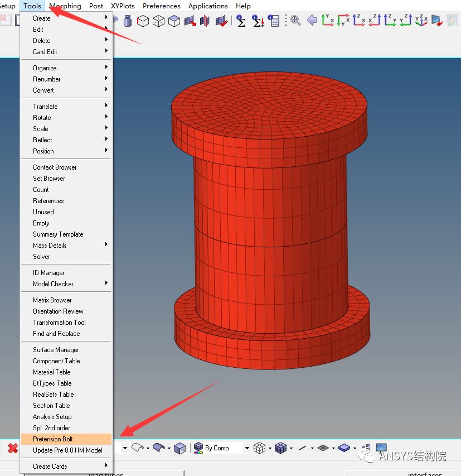Click the shaded geometry display icon
Image resolution: width=461 pixels, height=476 pixels.
[160, 448]
